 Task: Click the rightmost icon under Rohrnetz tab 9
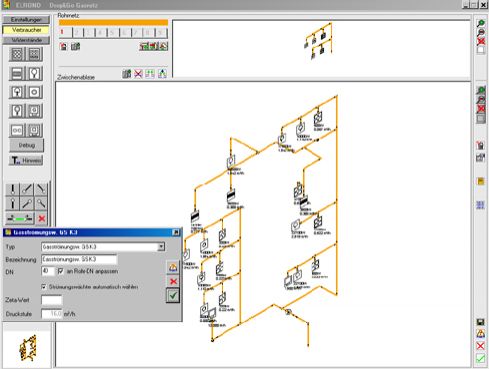coord(163,46)
